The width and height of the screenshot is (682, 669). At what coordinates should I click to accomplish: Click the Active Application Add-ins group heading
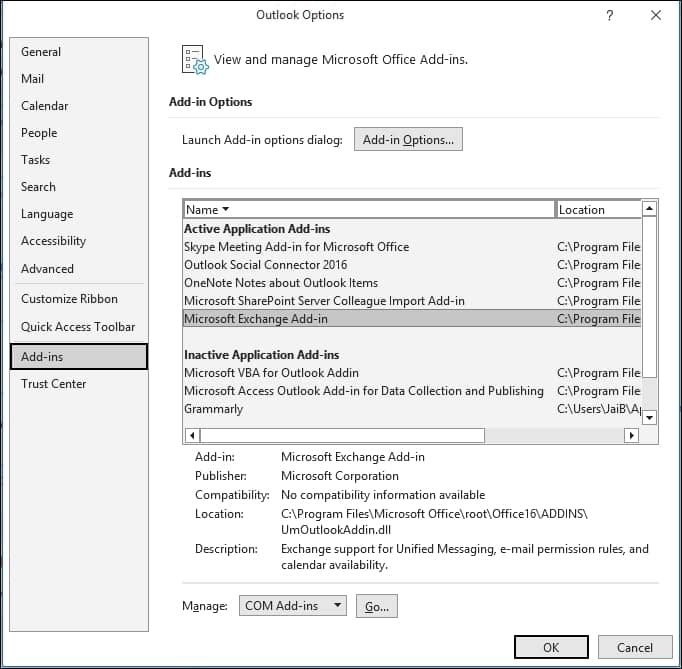(x=257, y=229)
